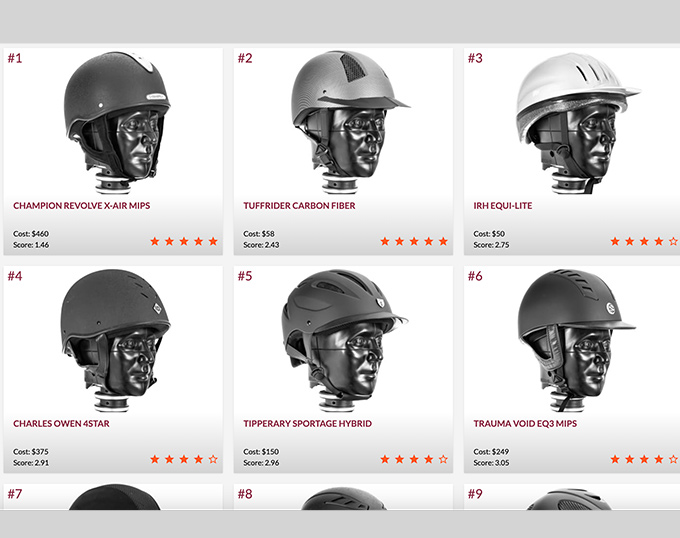Select the partially visible #7 helmet card
Viewport: 680px width, 538px height.
113,497
